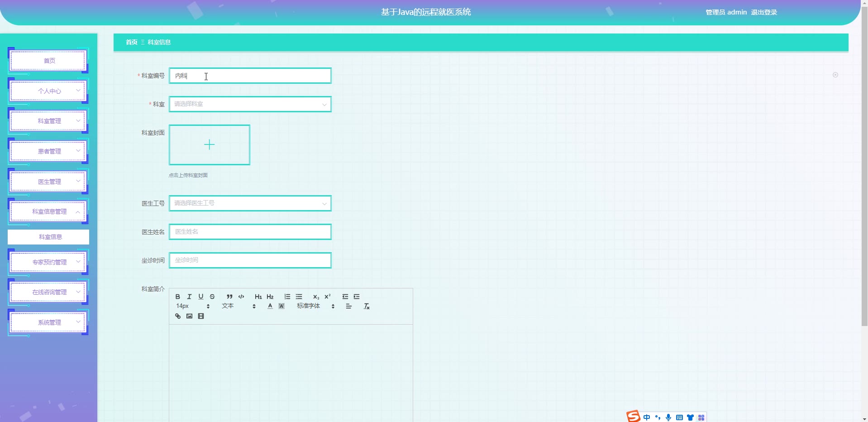Insert a blockquote in editor

tap(229, 297)
